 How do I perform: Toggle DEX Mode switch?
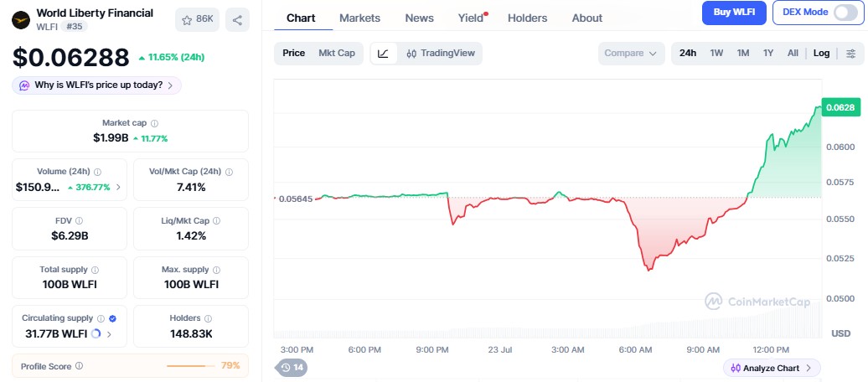(845, 13)
